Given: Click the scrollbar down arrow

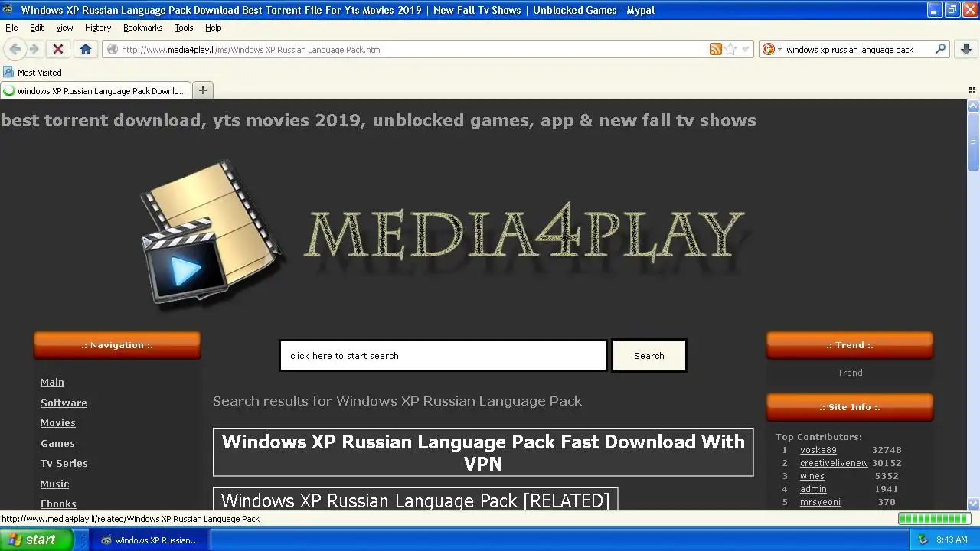Looking at the screenshot, I should tap(974, 504).
